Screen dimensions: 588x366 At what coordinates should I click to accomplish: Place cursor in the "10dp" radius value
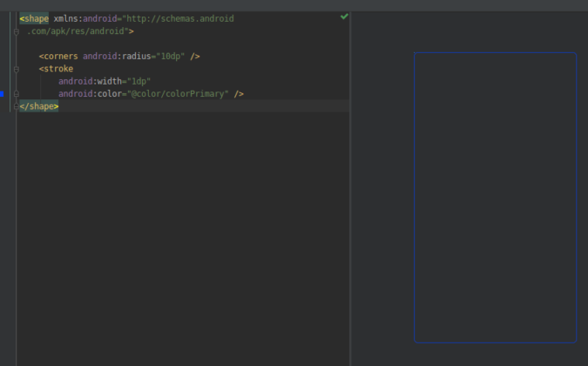[171, 56]
